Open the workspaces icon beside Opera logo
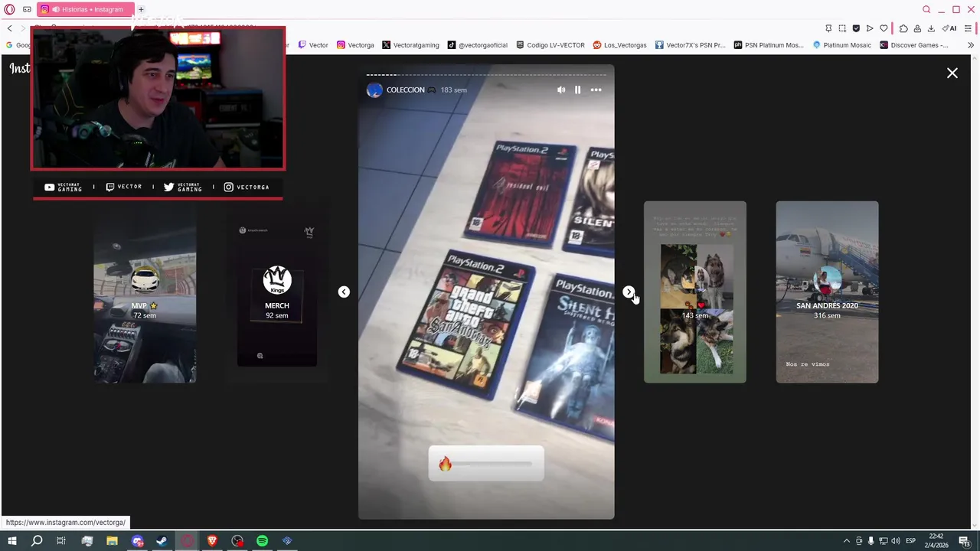The image size is (980, 551). coord(27,9)
